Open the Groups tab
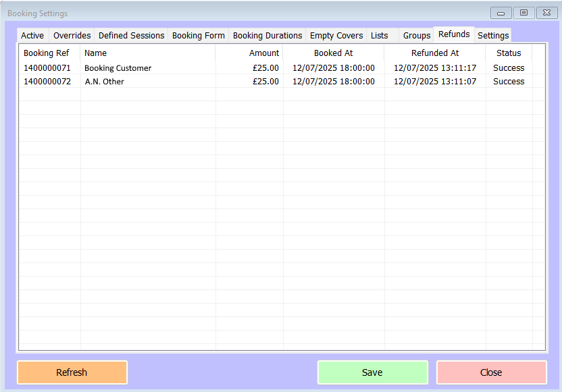 417,36
